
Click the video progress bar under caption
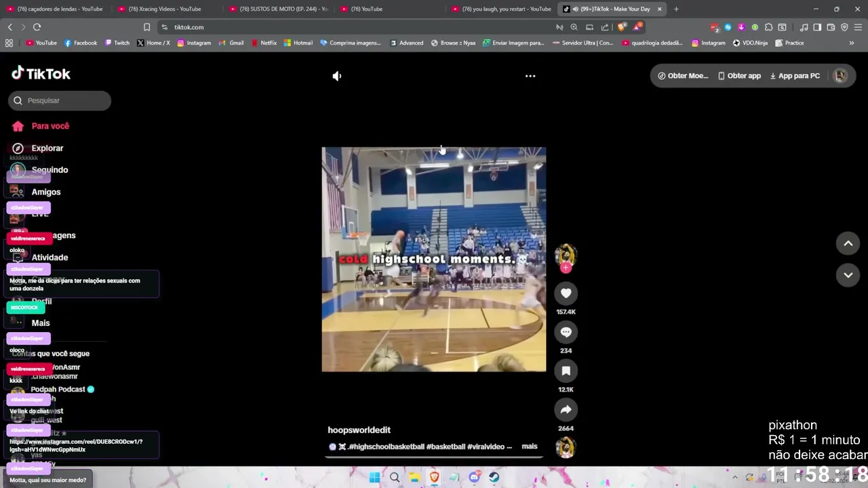tap(434, 457)
